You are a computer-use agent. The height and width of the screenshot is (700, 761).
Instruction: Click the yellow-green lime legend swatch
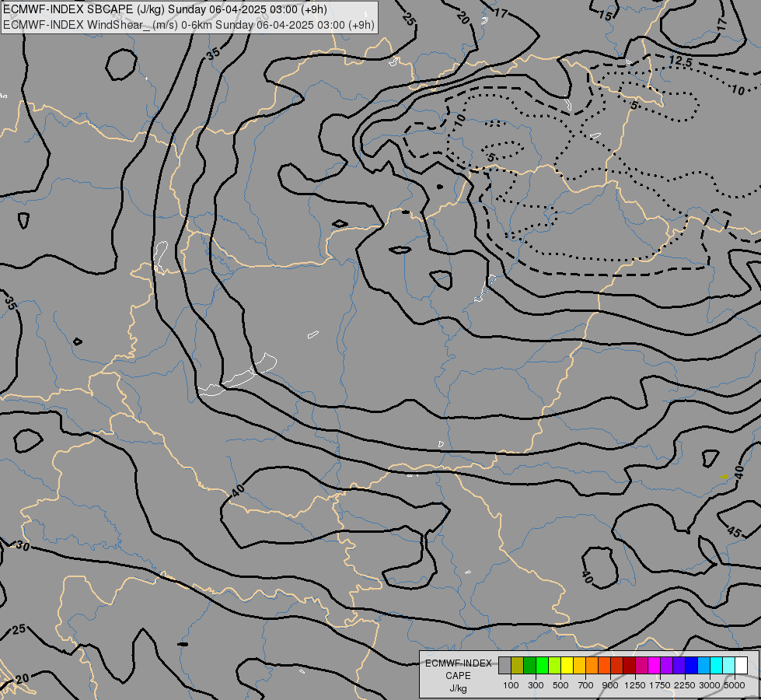click(x=555, y=666)
